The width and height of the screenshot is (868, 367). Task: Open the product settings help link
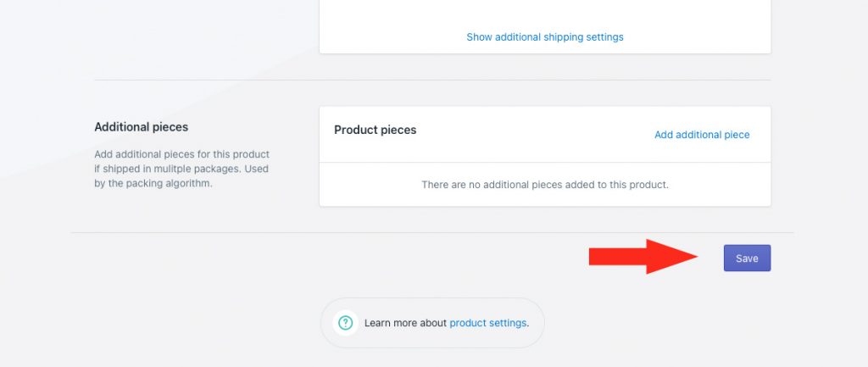point(487,323)
